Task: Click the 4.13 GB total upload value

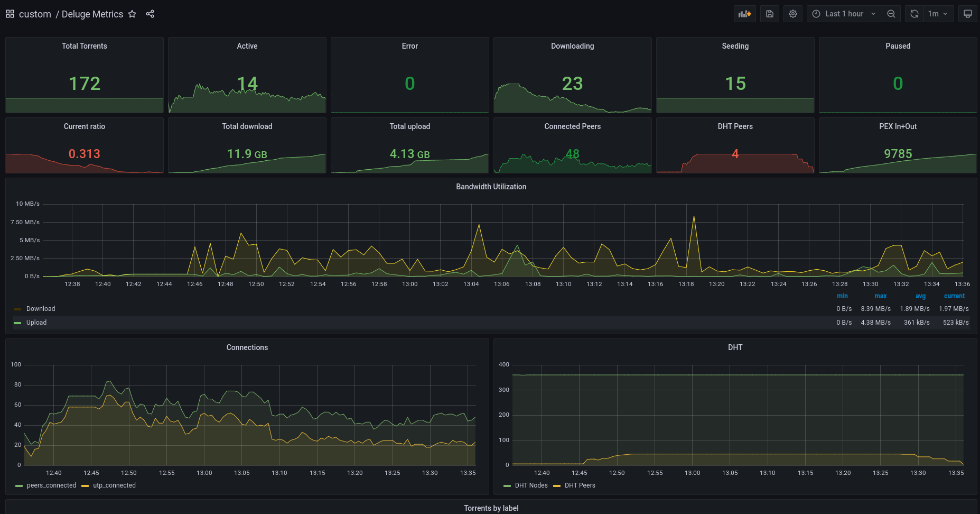Action: (x=410, y=154)
